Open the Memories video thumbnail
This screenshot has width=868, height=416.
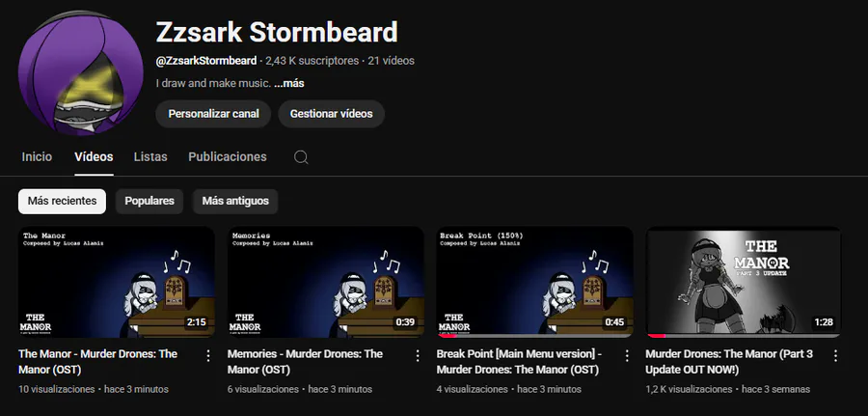coord(326,282)
